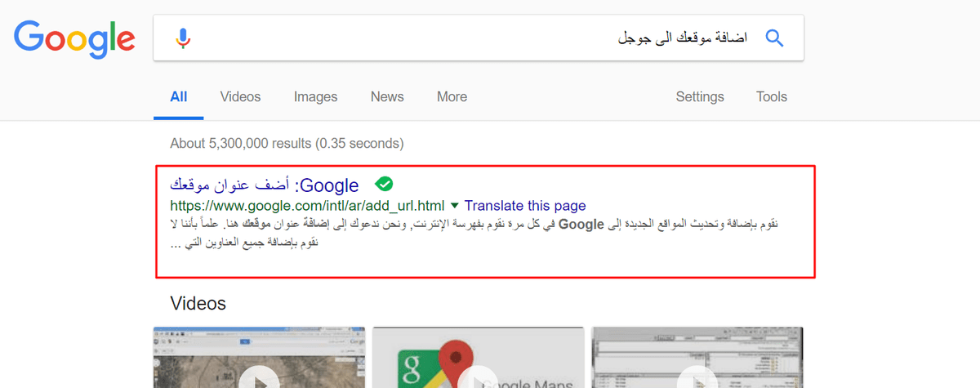Screen dimensions: 980x388
Task: Click the green add_url.html result address
Action: tap(307, 206)
